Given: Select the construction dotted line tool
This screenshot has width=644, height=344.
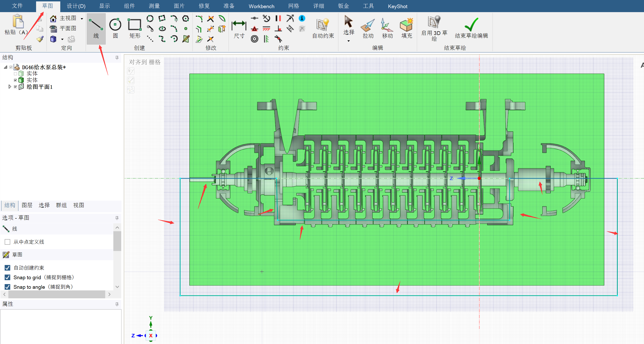Looking at the screenshot, I should pyautogui.click(x=150, y=39).
